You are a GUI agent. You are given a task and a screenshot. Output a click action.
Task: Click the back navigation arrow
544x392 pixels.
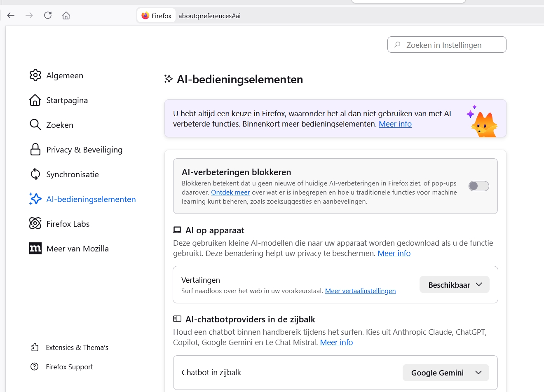pos(11,15)
